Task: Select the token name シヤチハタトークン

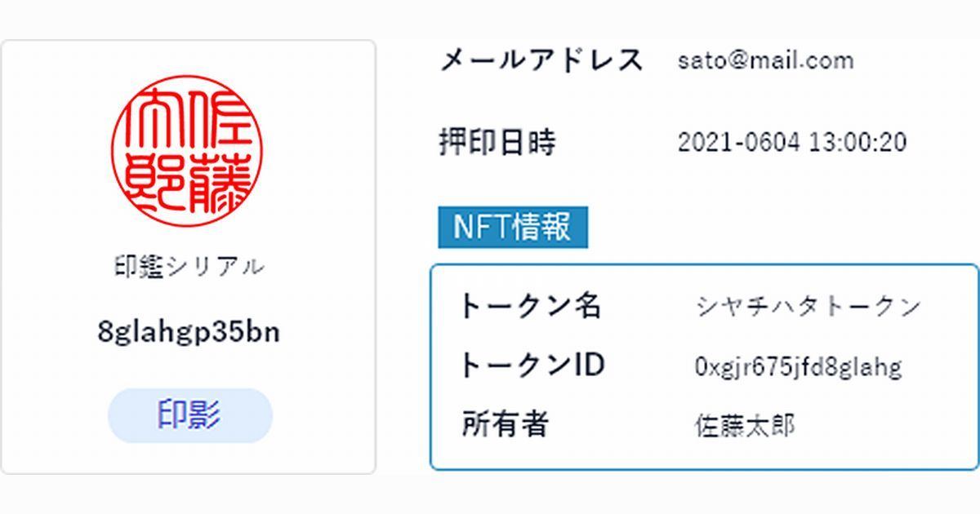Action: click(x=808, y=306)
